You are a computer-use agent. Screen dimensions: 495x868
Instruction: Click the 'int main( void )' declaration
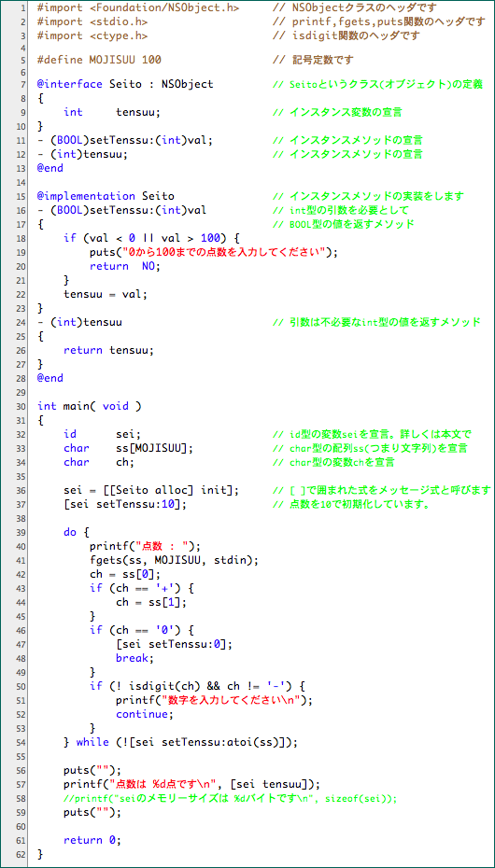(89, 406)
